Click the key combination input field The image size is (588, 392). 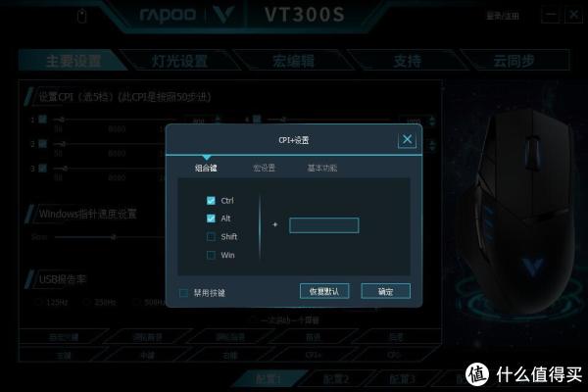324,225
